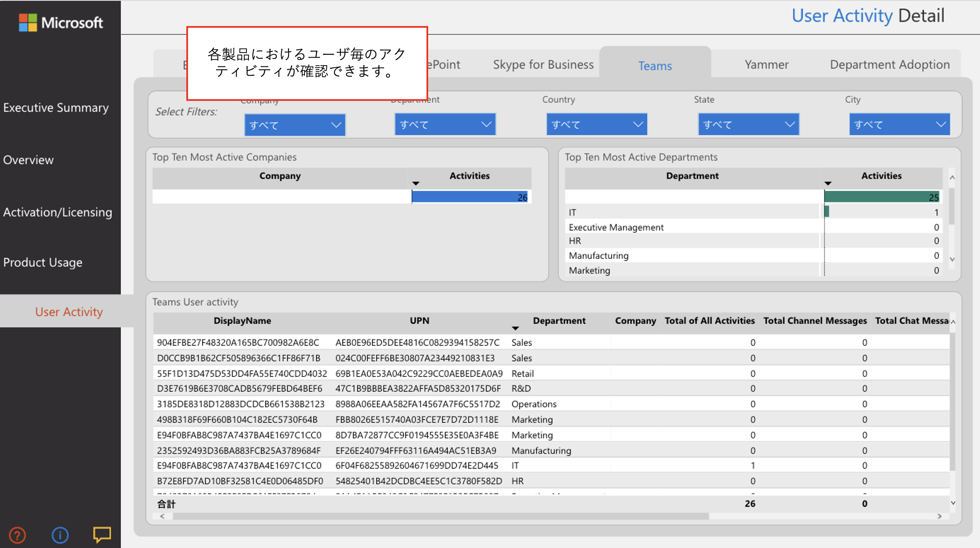Open the Country filter dropdown

click(x=596, y=124)
